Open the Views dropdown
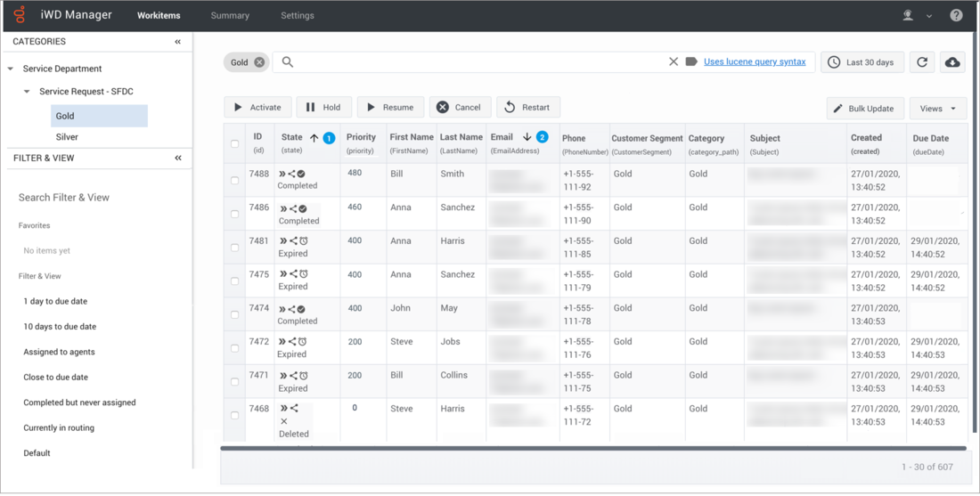The height and width of the screenshot is (496, 980). click(x=937, y=109)
